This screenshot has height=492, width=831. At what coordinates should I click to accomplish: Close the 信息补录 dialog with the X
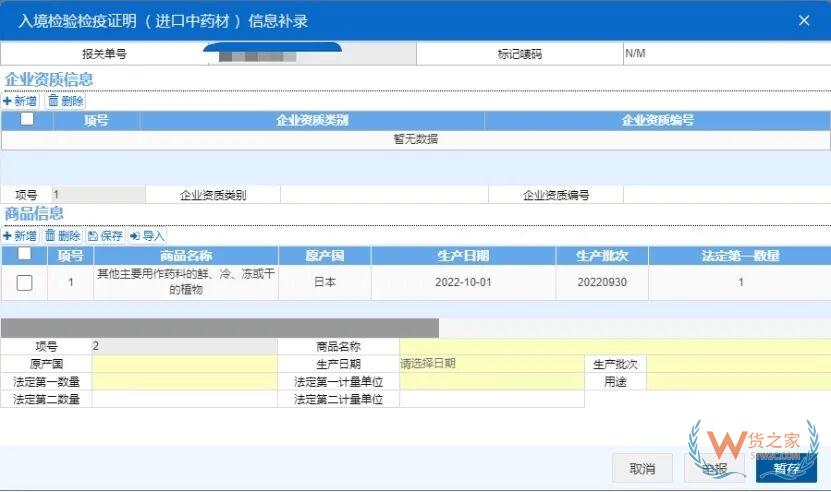pyautogui.click(x=804, y=20)
